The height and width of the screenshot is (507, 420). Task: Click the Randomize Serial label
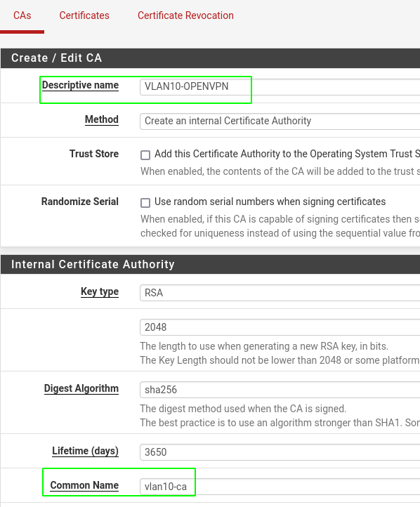(x=80, y=202)
